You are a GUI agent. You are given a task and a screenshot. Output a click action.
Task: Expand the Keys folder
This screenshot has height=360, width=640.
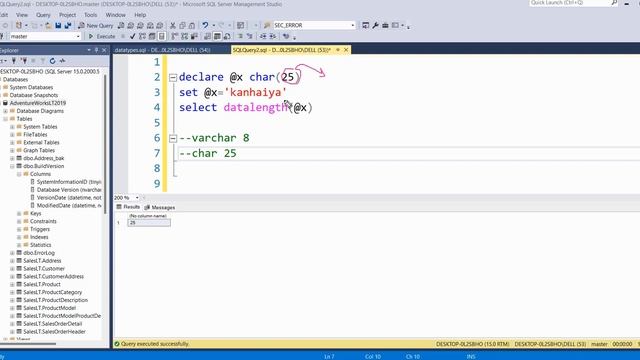tap(19, 214)
